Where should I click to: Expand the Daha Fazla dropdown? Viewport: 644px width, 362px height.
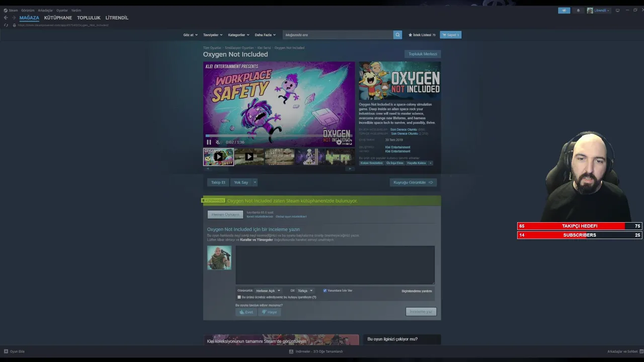click(x=265, y=35)
